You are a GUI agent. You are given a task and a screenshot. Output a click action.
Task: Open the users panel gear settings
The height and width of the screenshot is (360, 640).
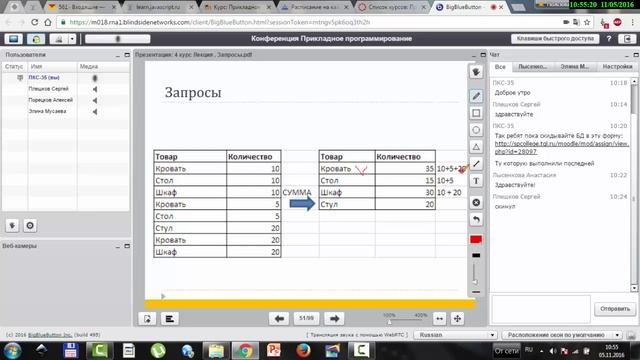tap(30, 225)
